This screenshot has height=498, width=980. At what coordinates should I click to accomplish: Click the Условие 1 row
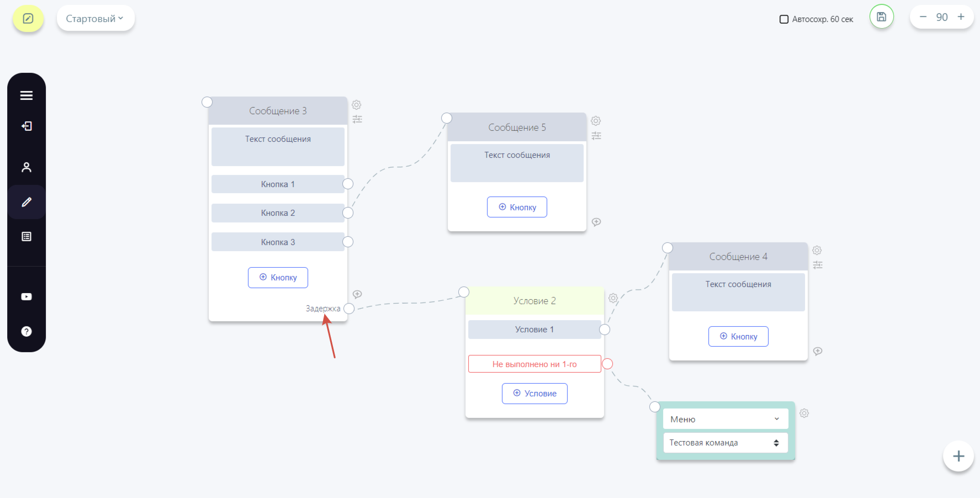click(x=534, y=330)
